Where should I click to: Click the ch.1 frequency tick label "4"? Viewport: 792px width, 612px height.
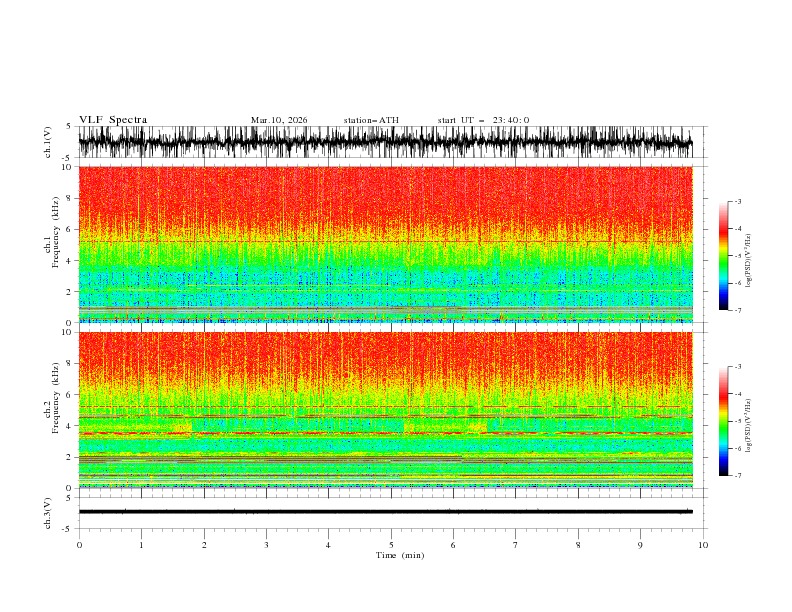pos(69,261)
